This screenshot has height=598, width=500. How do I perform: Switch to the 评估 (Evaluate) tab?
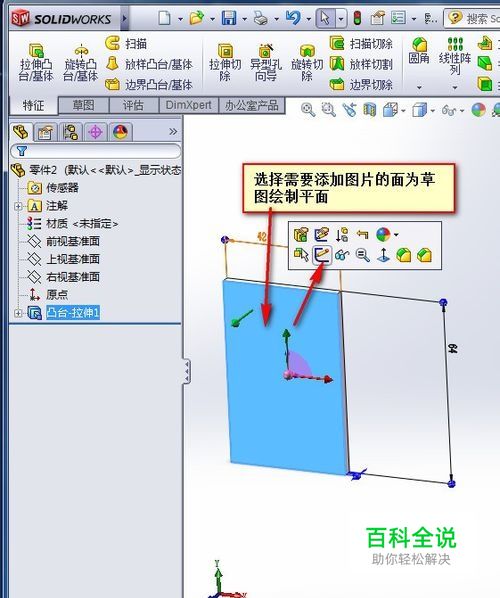tap(133, 105)
